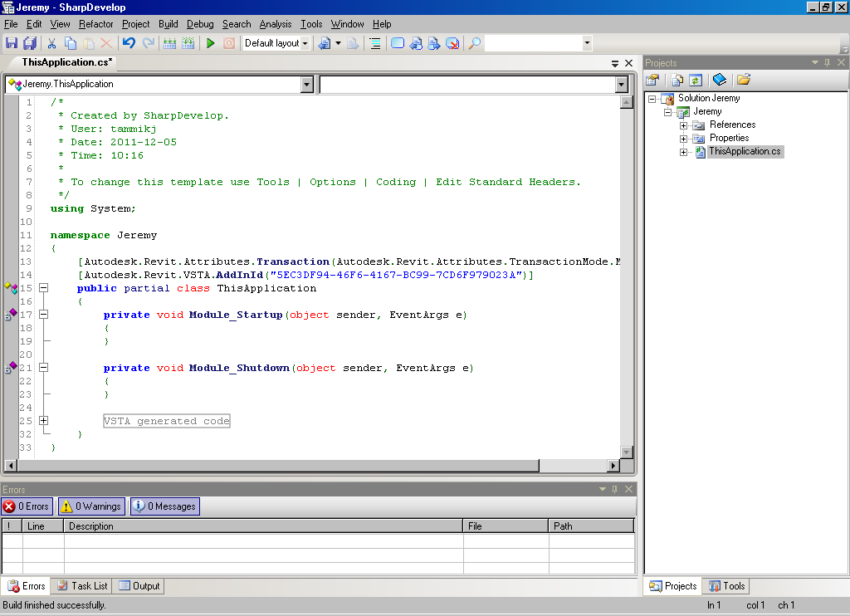The width and height of the screenshot is (850, 616).
Task: Open the Analysis menu
Action: tap(276, 24)
